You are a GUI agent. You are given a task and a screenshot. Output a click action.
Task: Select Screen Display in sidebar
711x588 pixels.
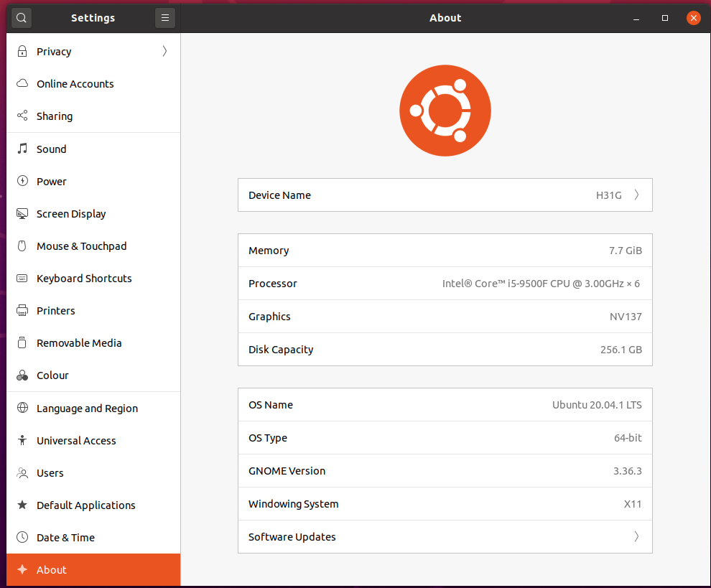point(93,213)
